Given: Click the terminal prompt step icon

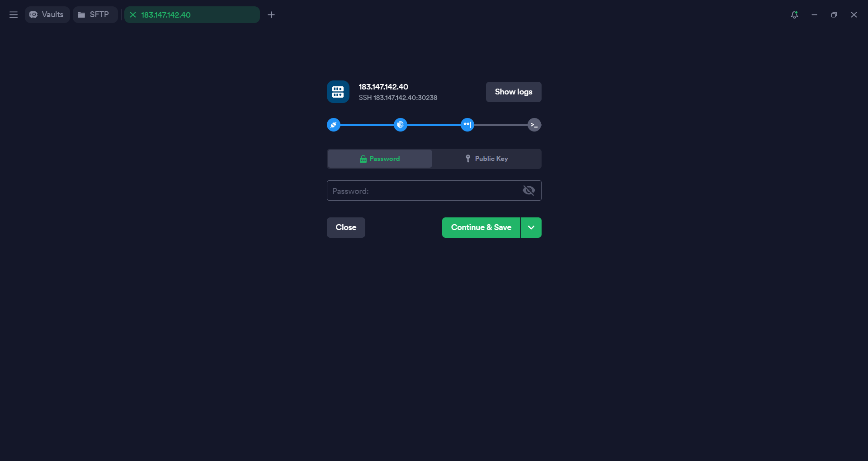Looking at the screenshot, I should click(534, 125).
